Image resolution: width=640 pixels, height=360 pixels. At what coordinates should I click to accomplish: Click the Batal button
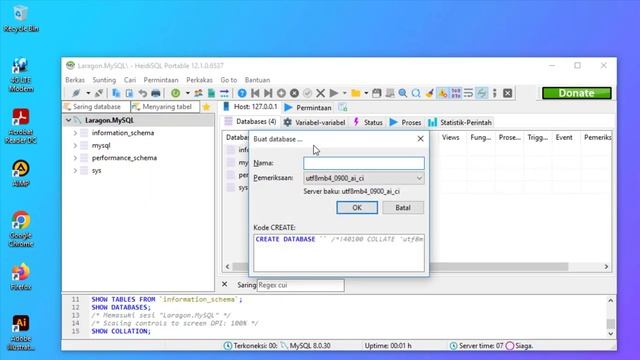(403, 208)
